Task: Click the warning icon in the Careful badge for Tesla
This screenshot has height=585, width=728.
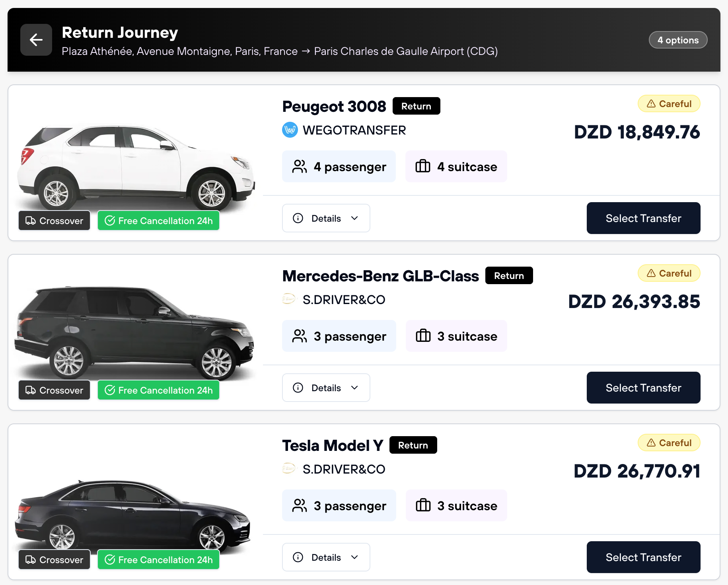Action: point(651,443)
